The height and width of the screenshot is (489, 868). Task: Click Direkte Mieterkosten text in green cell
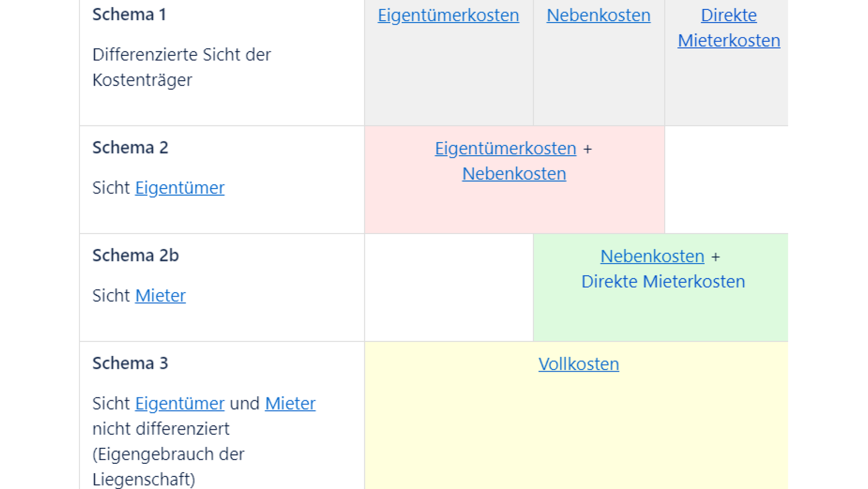(x=663, y=282)
